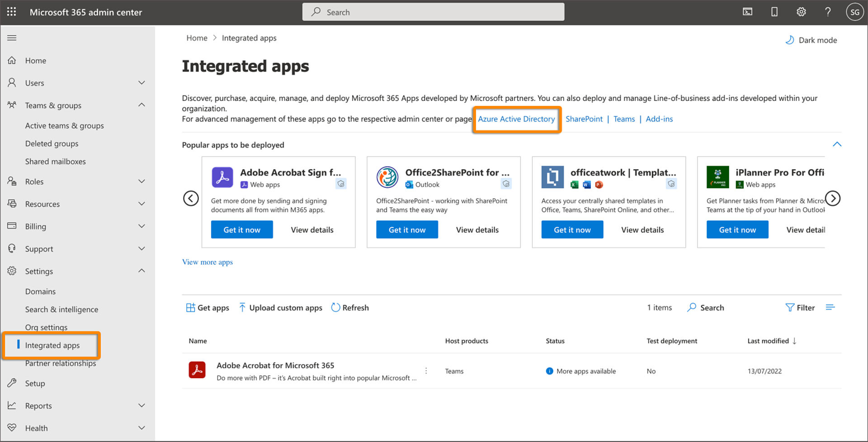This screenshot has height=442, width=868.
Task: Open Partner relationships in sidebar
Action: [61, 363]
